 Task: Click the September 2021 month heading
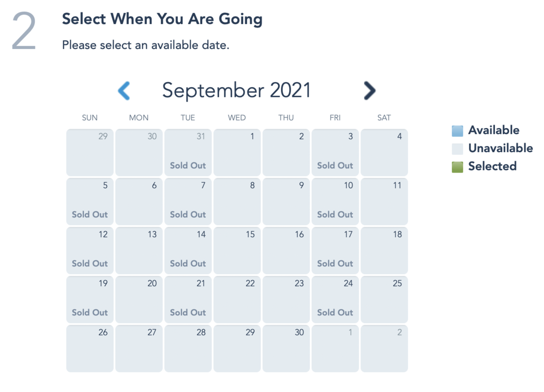click(236, 91)
